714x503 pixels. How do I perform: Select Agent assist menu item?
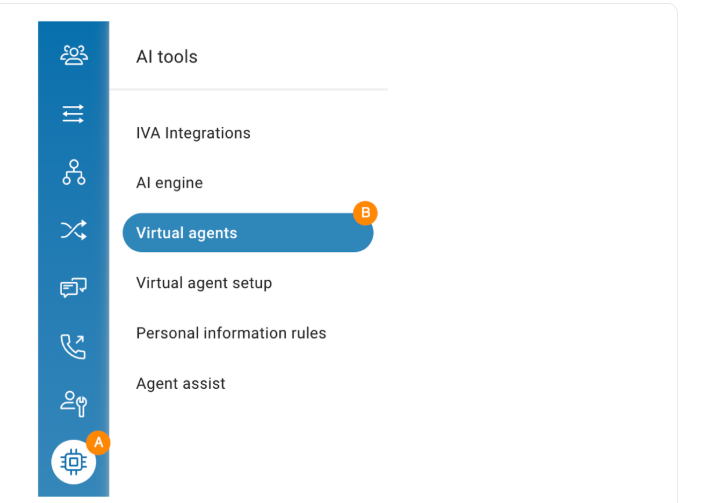[x=180, y=383]
